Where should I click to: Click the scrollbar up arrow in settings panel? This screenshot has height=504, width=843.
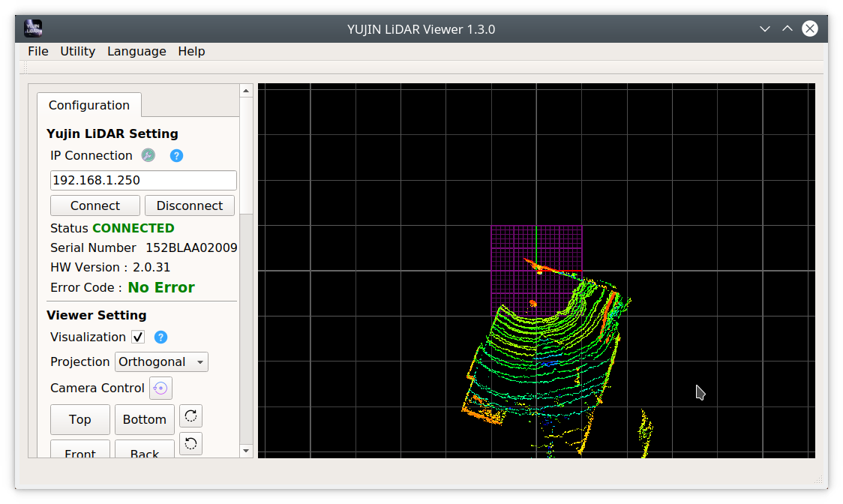(x=246, y=91)
